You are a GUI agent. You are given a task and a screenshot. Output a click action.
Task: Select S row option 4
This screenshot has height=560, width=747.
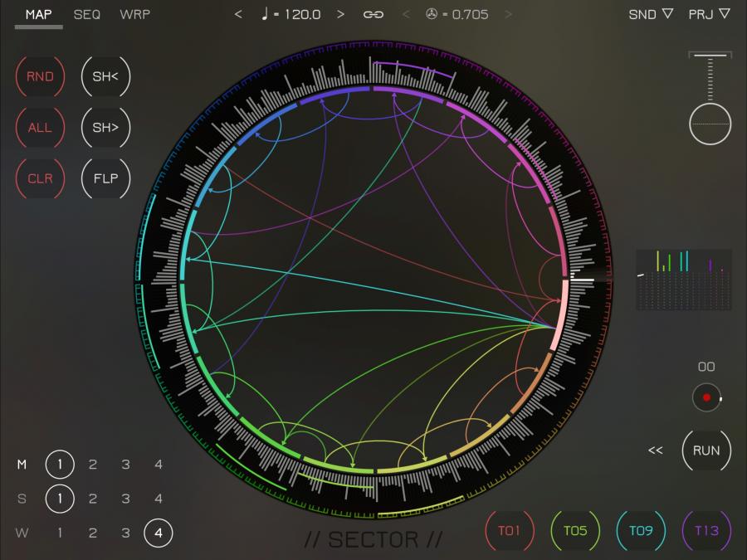point(159,499)
